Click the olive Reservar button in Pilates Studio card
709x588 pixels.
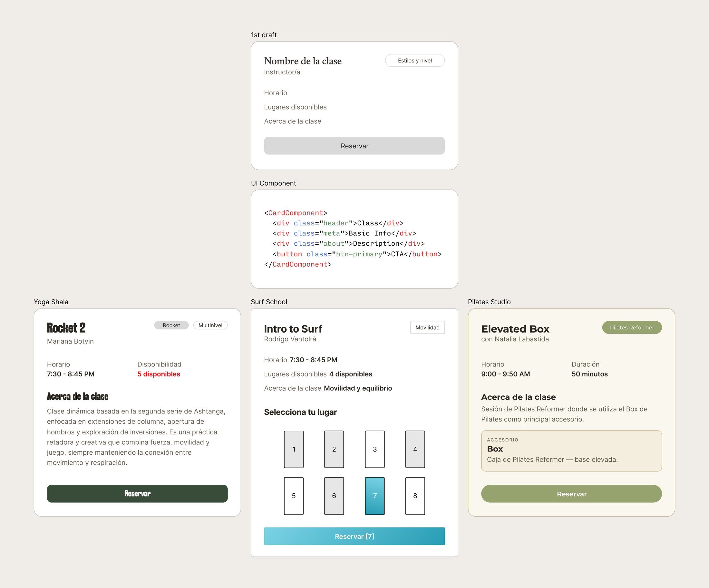pyautogui.click(x=571, y=494)
